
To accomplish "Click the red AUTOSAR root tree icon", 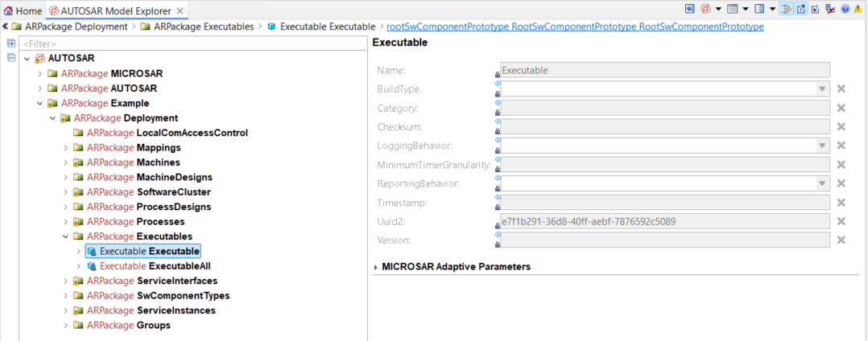I will (40, 58).
